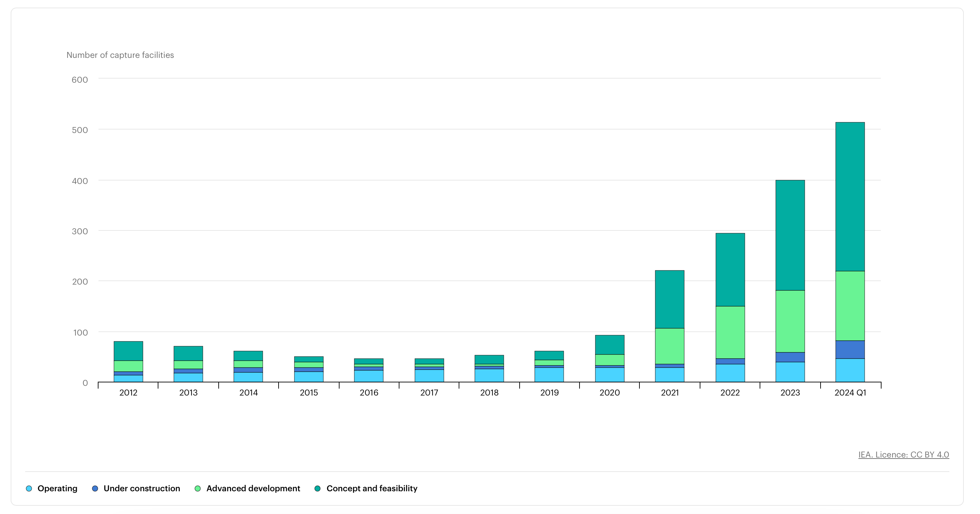Click the 2016 x-axis year label
980x514 pixels.
coord(369,392)
